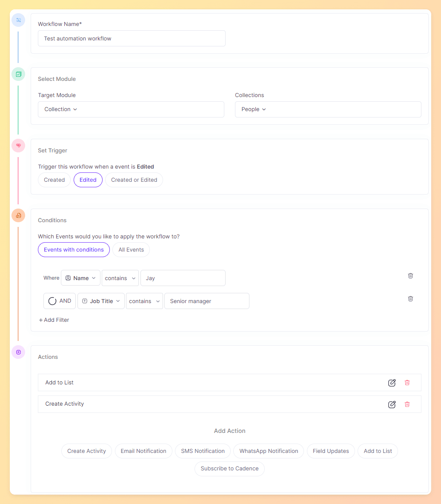The height and width of the screenshot is (504, 441).
Task: Toggle the AND logical operator
Action: pyautogui.click(x=60, y=301)
